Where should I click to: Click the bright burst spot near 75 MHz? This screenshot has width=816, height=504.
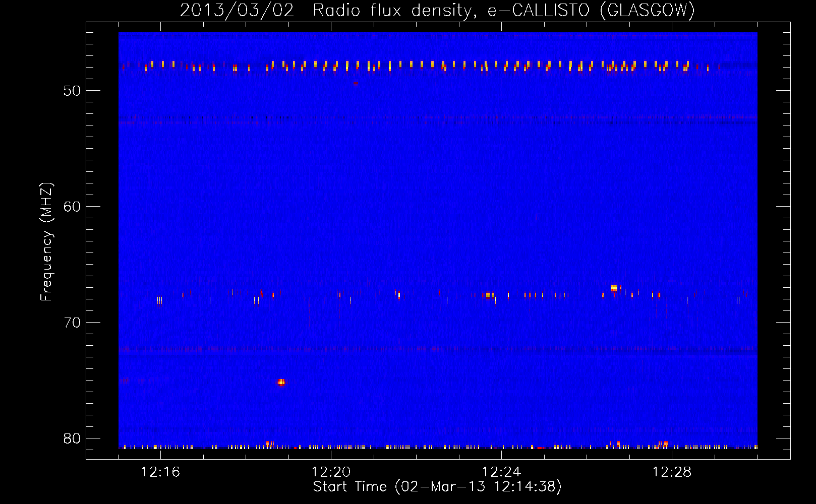pyautogui.click(x=281, y=382)
